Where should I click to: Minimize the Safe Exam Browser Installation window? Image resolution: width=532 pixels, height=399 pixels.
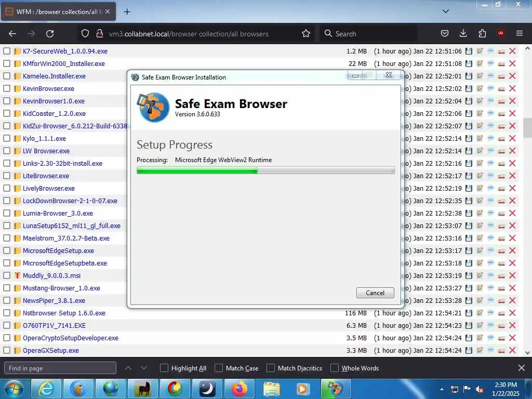[x=355, y=75]
